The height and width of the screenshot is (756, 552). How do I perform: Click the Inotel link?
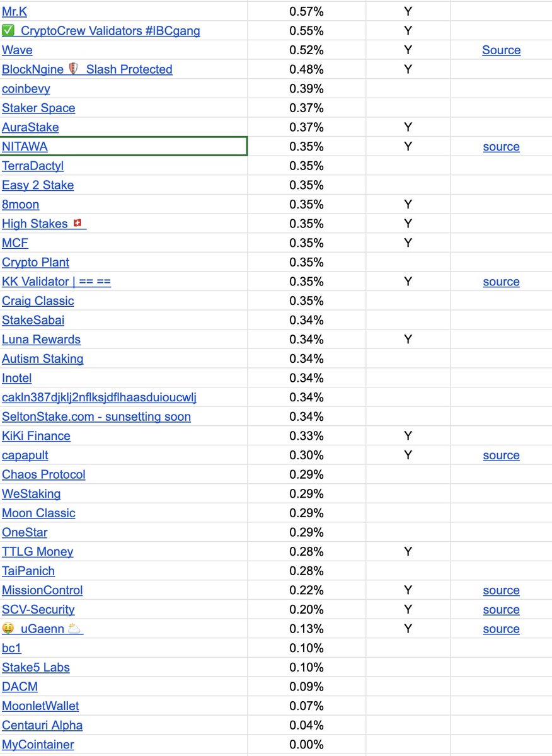pos(16,378)
